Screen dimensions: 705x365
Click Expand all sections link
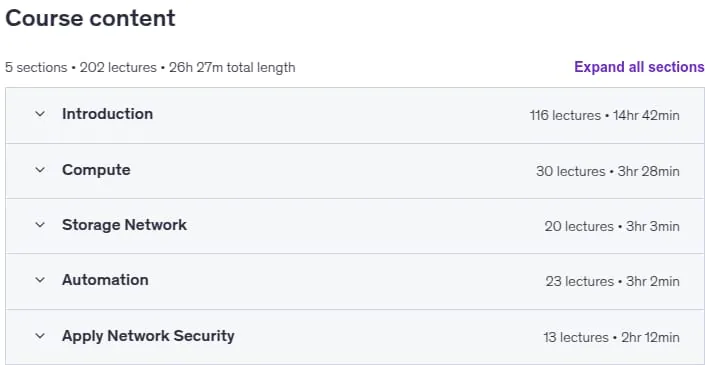(x=639, y=67)
